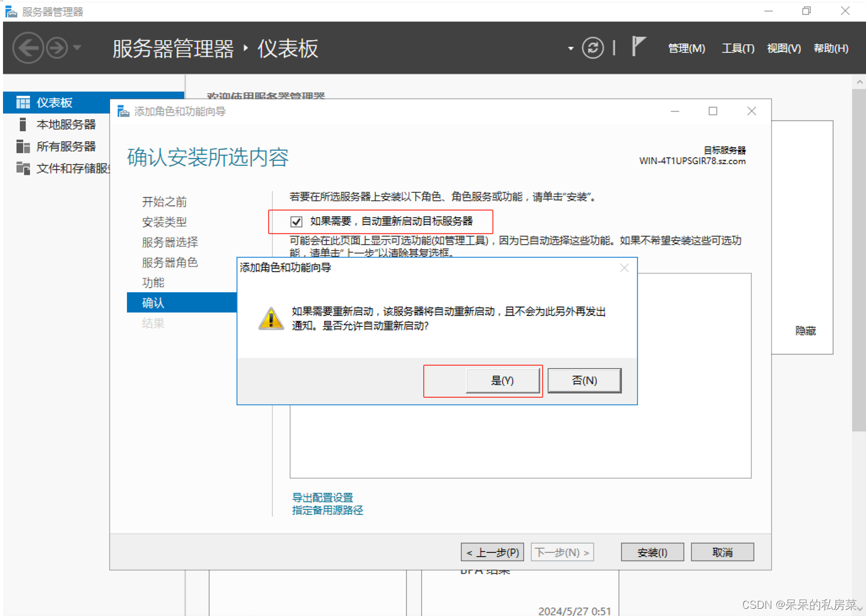Viewport: 866px width, 616px height.
Task: Go to the 功能 wizard step
Action: (x=153, y=283)
